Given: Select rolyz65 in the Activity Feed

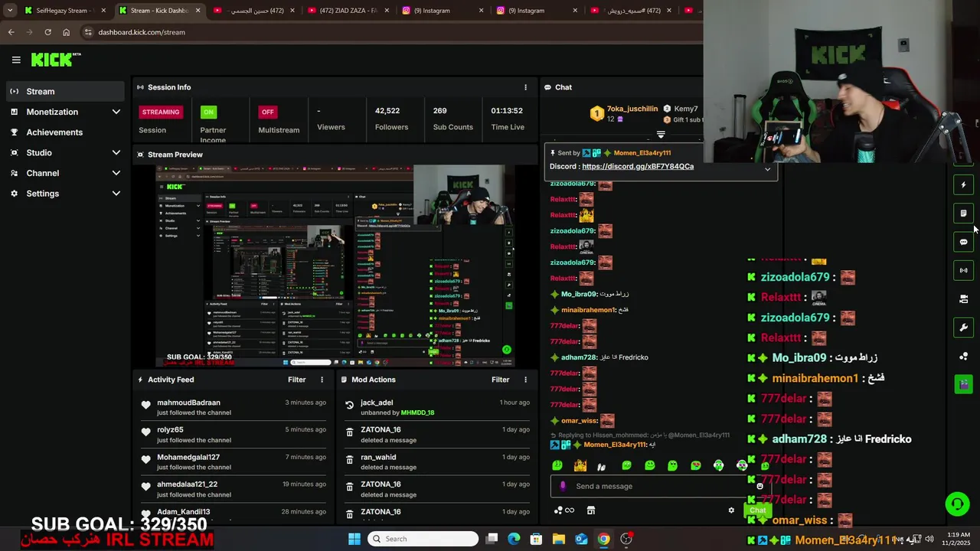Looking at the screenshot, I should coord(233,435).
